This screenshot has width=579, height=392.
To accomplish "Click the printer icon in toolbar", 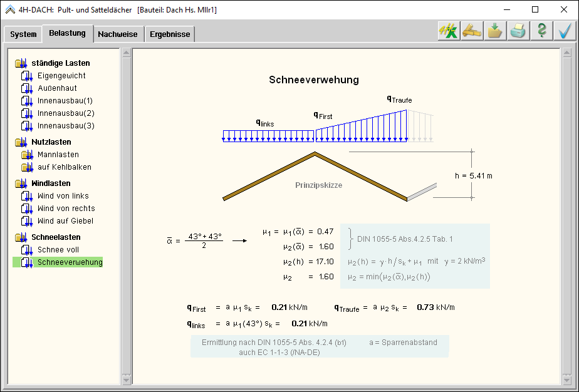I will tap(518, 31).
